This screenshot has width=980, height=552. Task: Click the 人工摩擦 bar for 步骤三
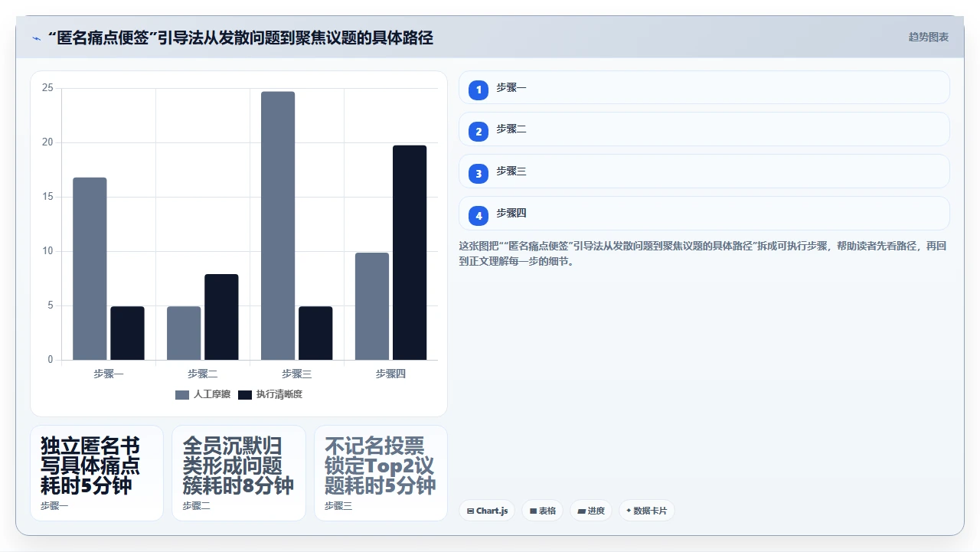click(278, 226)
